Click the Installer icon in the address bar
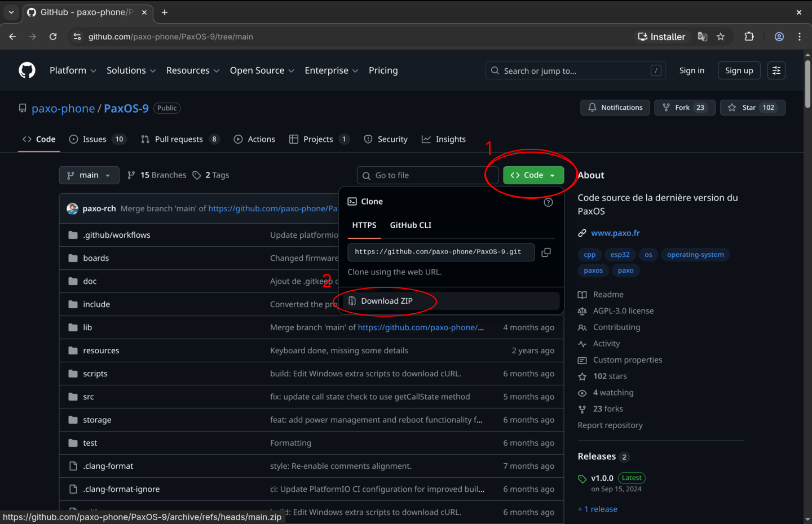 pyautogui.click(x=662, y=36)
